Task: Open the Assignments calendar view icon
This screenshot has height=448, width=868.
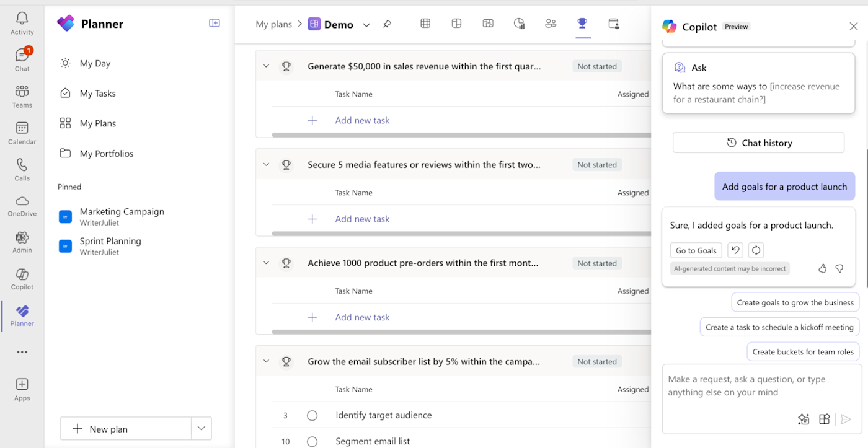Action: click(x=614, y=24)
